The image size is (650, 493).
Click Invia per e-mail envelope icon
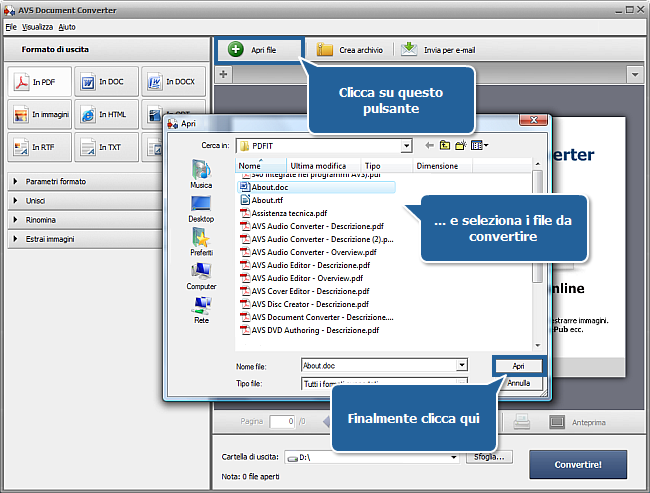[x=409, y=49]
